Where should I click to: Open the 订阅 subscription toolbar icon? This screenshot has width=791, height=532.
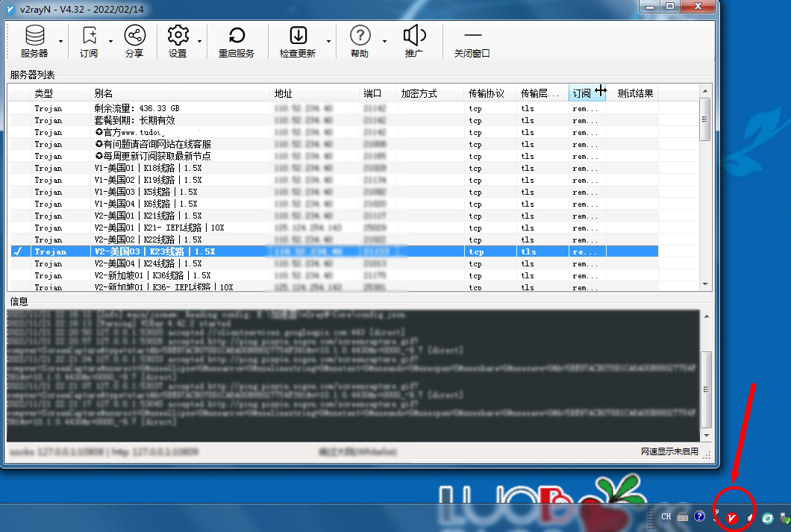coord(90,41)
